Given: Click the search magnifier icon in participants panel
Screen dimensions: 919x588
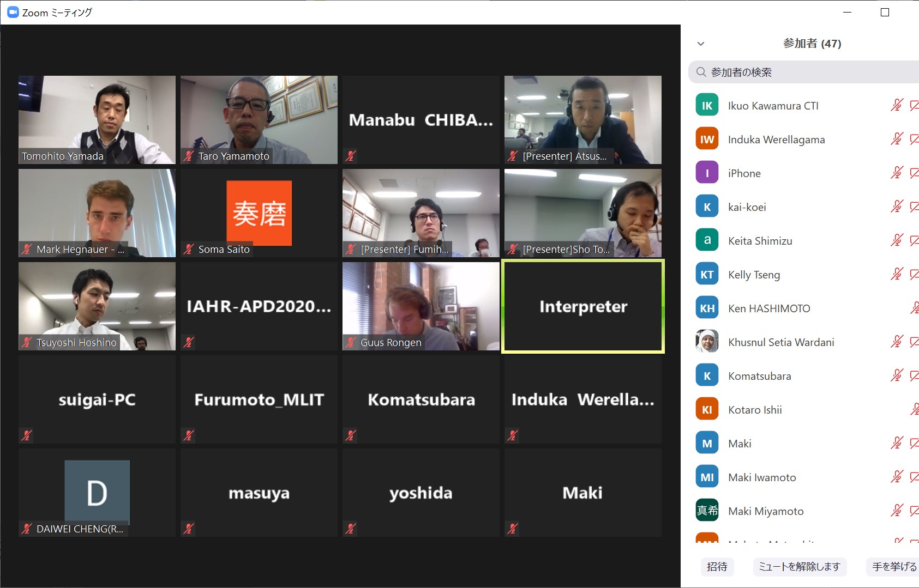Looking at the screenshot, I should tap(701, 72).
